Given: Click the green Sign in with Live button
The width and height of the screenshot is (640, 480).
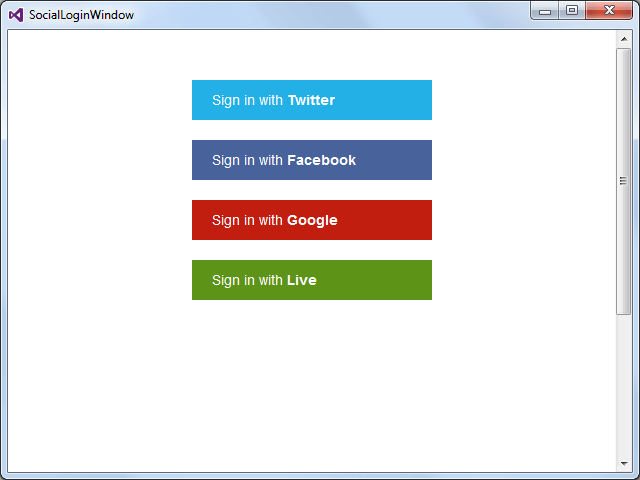Looking at the screenshot, I should coord(312,280).
